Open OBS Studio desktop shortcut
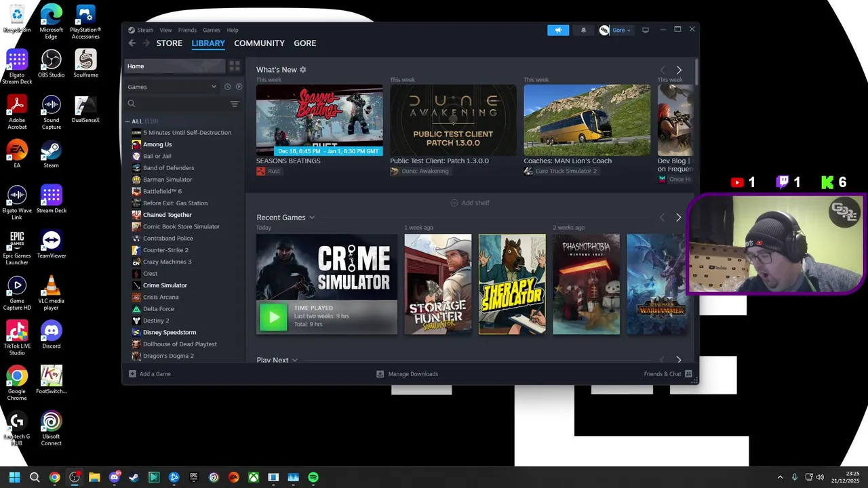Image resolution: width=868 pixels, height=488 pixels. [x=51, y=64]
